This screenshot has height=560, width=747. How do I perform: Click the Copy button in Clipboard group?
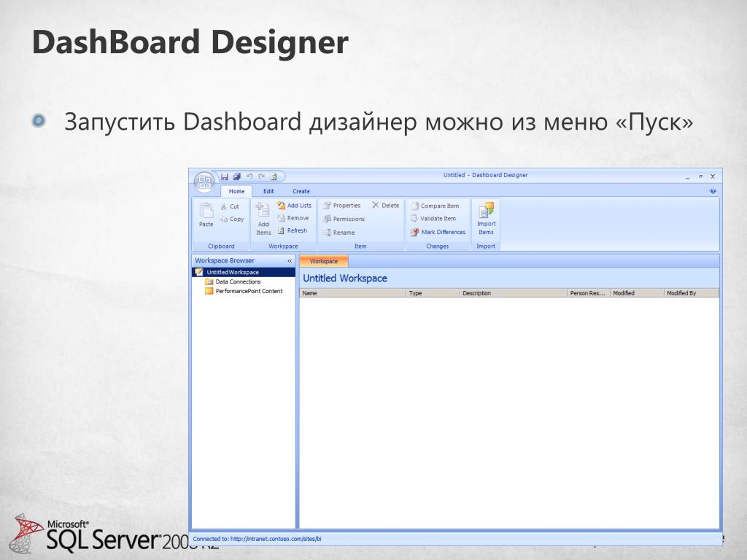point(232,219)
